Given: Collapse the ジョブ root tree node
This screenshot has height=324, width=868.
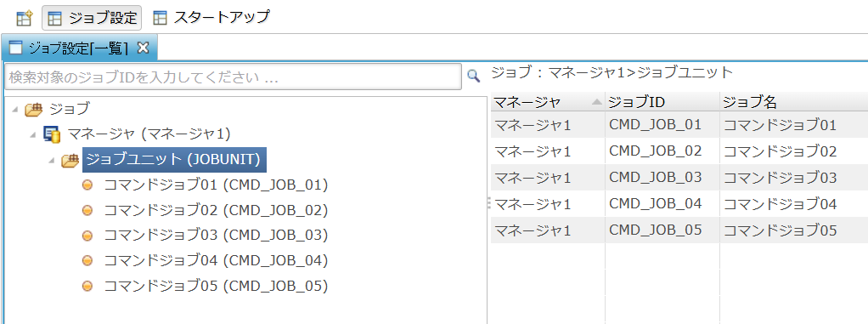Looking at the screenshot, I should pyautogui.click(x=14, y=109).
